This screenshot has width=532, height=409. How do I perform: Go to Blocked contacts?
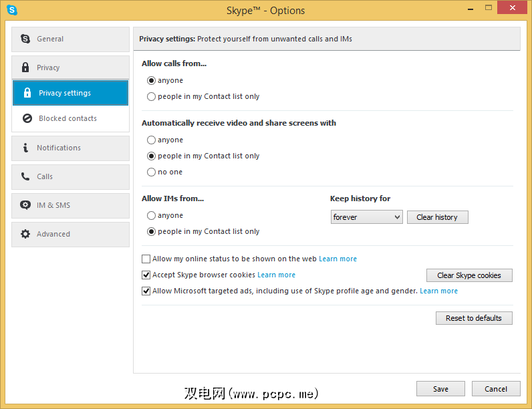71,118
